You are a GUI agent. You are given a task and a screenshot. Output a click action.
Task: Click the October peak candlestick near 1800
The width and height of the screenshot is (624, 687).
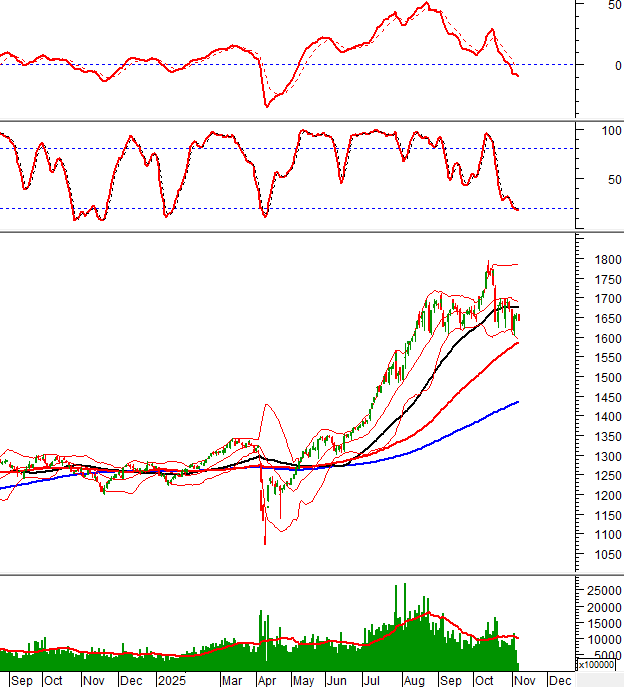point(488,266)
